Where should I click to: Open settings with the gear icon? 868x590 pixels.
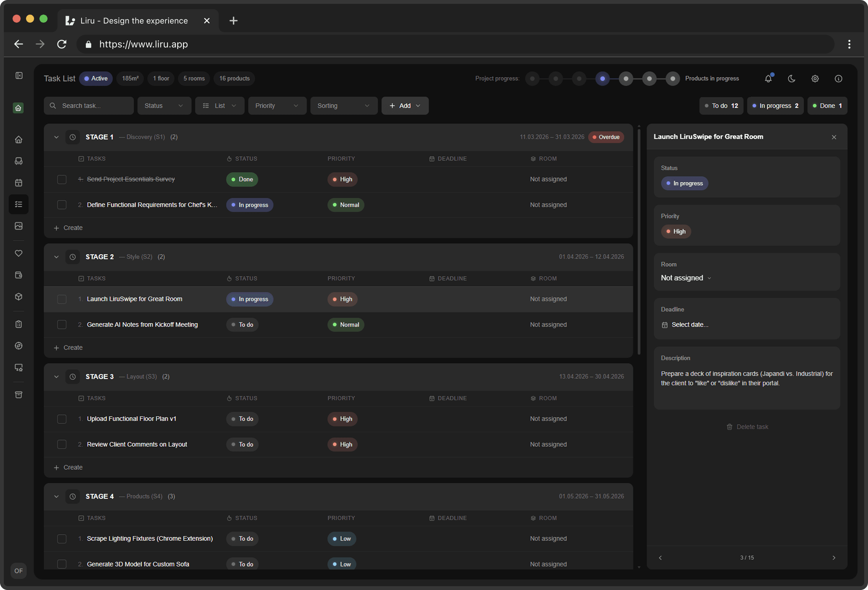click(x=815, y=78)
